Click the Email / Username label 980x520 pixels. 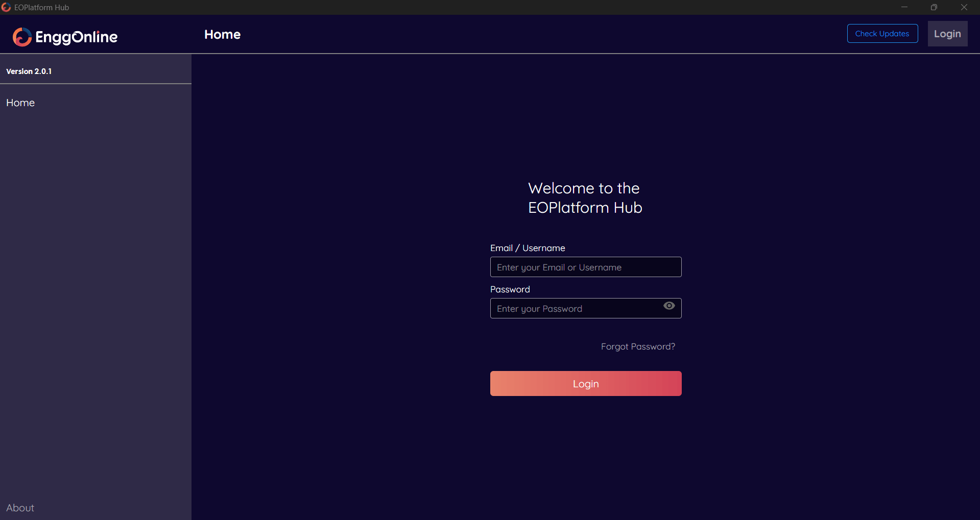pos(528,248)
